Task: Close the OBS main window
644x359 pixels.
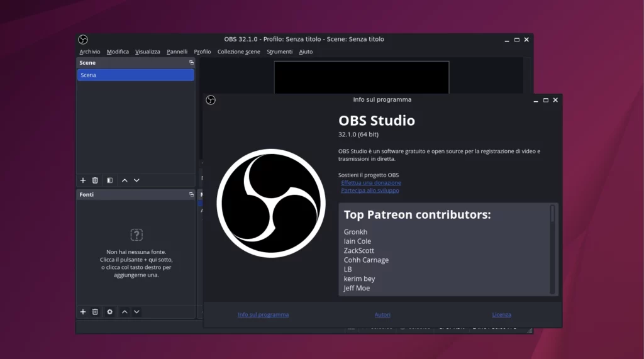Action: point(526,40)
